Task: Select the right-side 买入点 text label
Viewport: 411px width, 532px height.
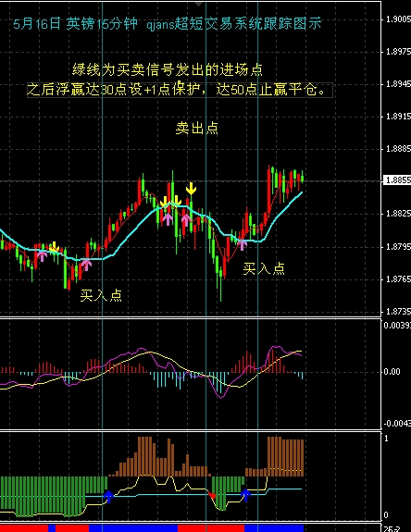Action: click(264, 268)
